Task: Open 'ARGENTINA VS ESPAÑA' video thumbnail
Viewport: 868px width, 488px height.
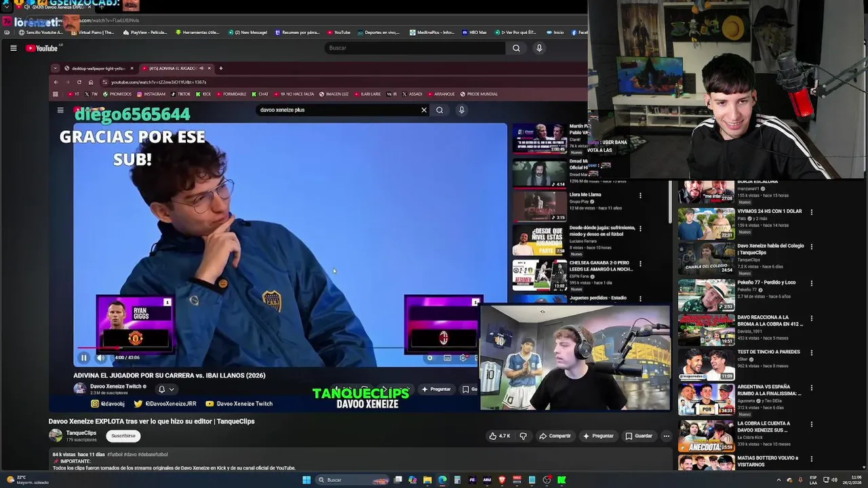Action: coord(706,399)
